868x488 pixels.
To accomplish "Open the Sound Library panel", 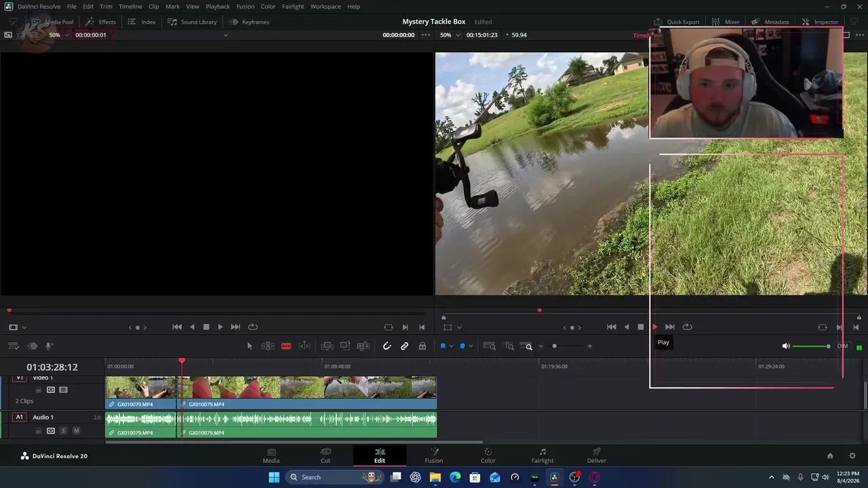I will 192,22.
